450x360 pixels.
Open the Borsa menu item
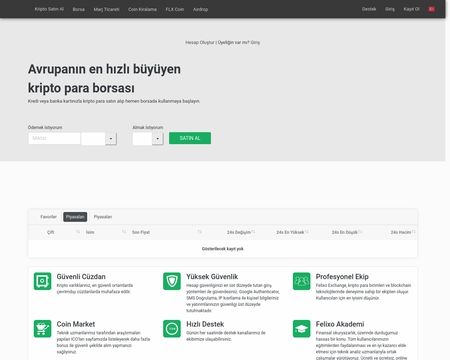79,9
